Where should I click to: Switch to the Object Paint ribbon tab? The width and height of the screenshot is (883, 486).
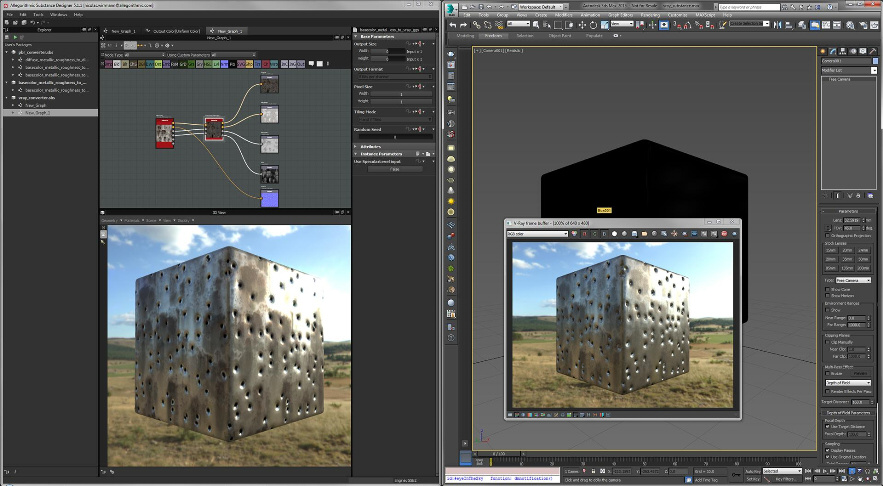coord(560,35)
